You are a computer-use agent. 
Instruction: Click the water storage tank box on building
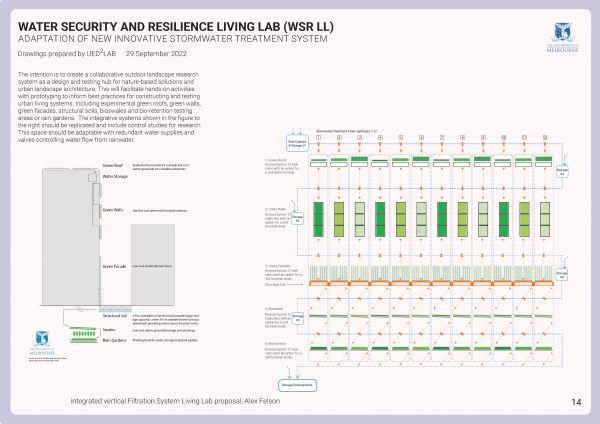[92, 177]
